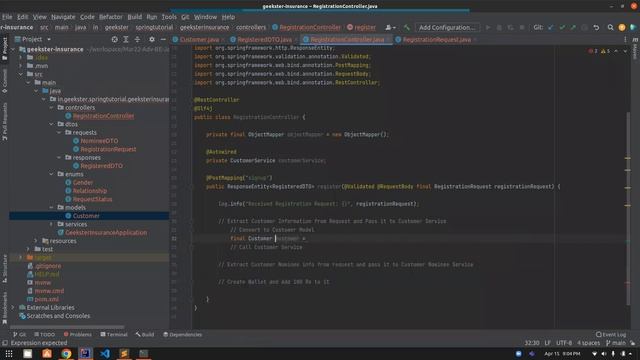This screenshot has width=640, height=360.
Task: Click the Build Project hammer icon
Action: click(x=407, y=27)
